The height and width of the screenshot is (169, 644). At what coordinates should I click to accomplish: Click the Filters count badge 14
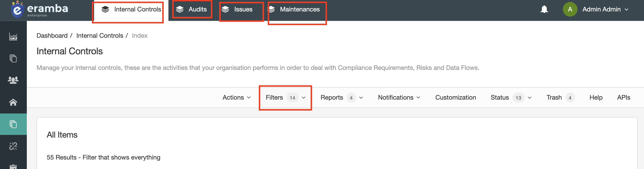[x=292, y=98]
